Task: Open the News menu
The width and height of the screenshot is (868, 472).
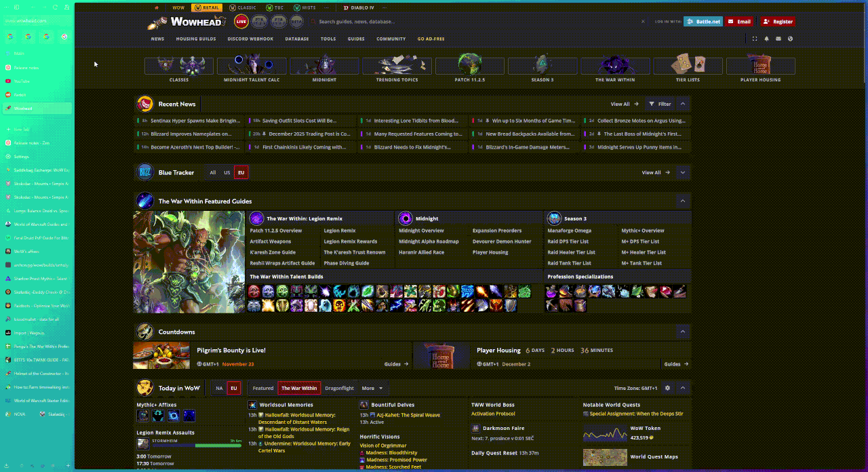Action: pos(157,39)
